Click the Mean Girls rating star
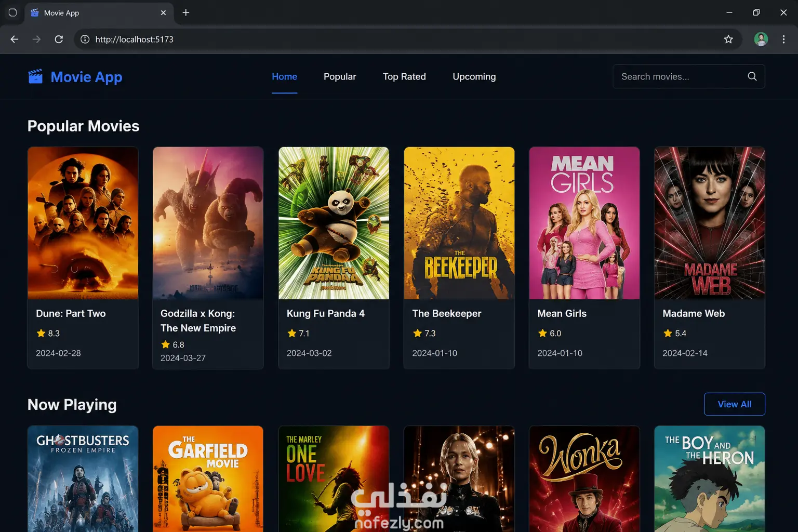Viewport: 798px width, 532px height. [x=542, y=334]
